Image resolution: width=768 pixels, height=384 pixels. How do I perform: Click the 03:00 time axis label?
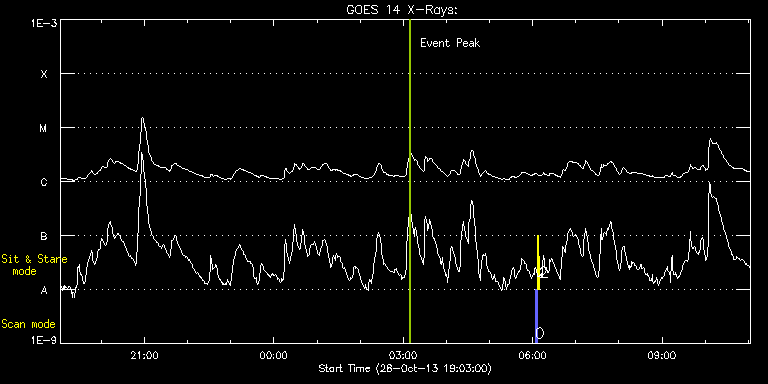pyautogui.click(x=403, y=355)
